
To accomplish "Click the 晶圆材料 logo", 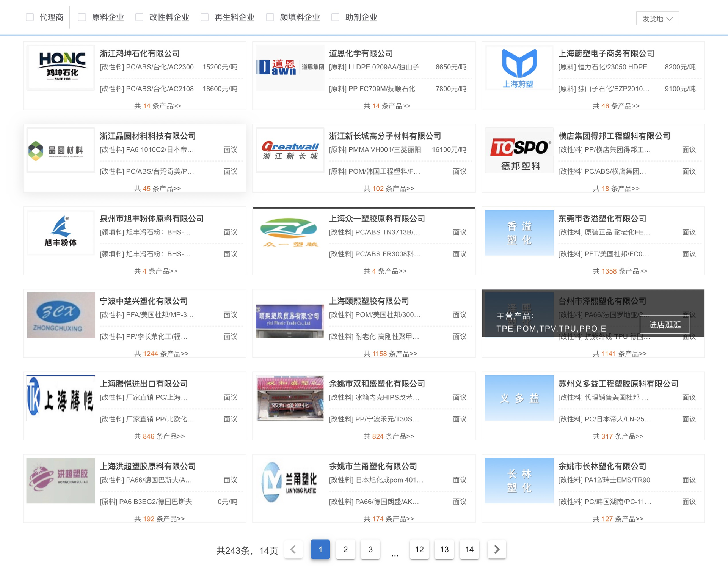I will tap(61, 150).
